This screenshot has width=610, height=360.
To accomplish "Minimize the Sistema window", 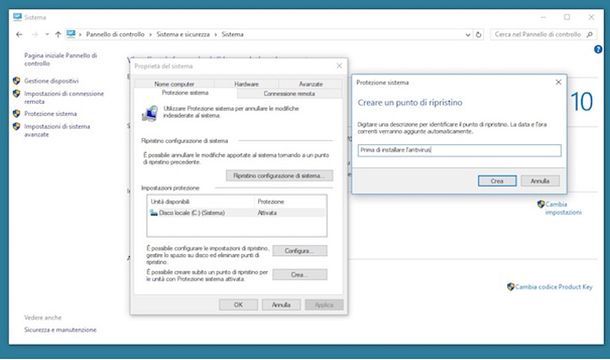I will point(543,17).
